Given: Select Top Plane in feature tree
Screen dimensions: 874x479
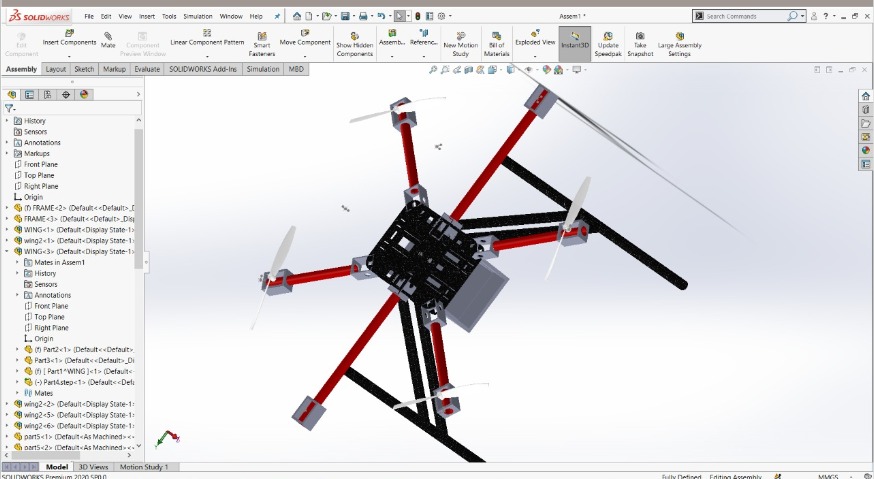Looking at the screenshot, I should tap(40, 175).
